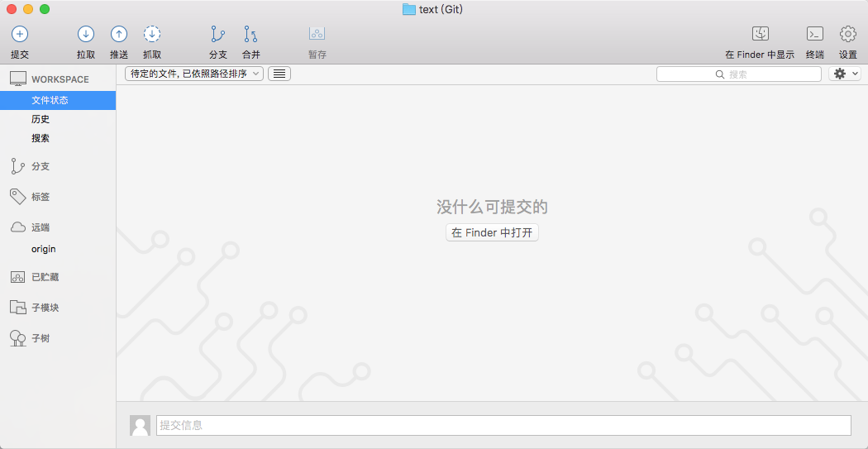Click the 子树 subtree icon in sidebar
Viewport: 868px width, 449px height.
point(17,338)
